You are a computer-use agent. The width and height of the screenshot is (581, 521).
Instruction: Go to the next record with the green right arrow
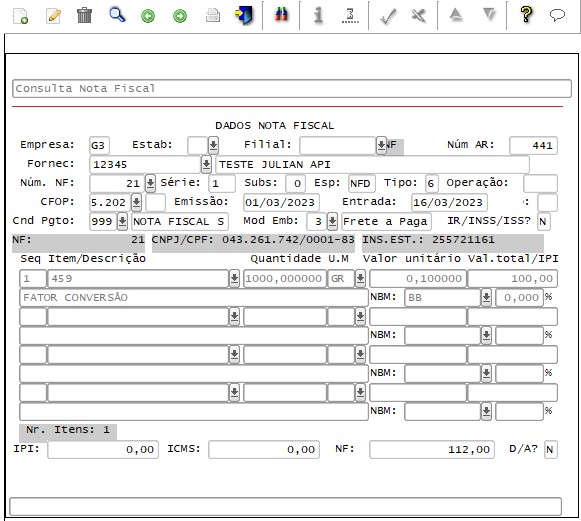coord(180,16)
